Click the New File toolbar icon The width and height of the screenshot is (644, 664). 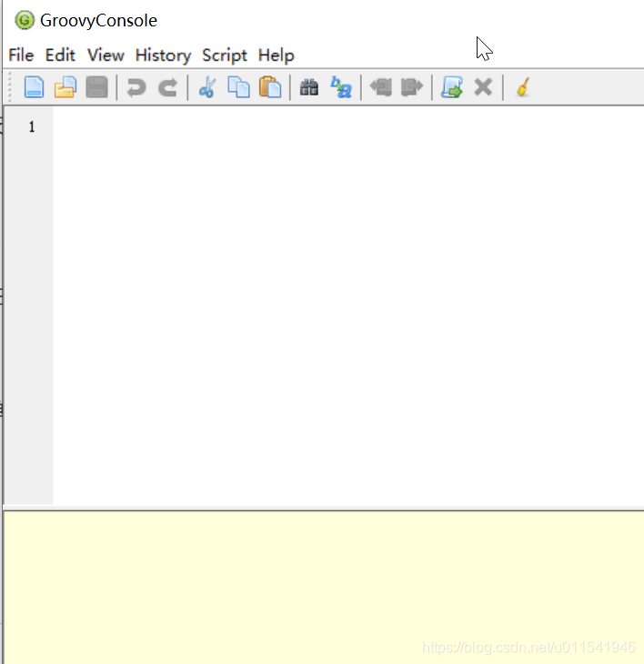34,87
